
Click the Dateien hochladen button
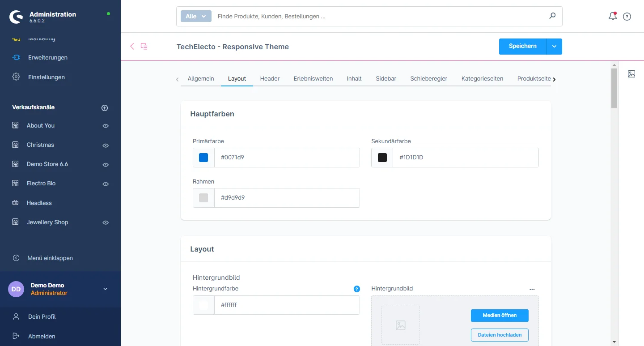point(500,335)
